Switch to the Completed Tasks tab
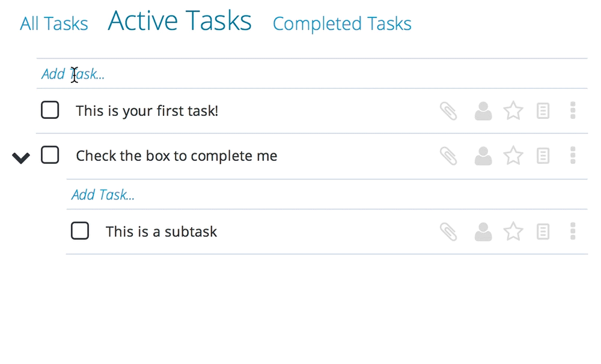 point(342,24)
